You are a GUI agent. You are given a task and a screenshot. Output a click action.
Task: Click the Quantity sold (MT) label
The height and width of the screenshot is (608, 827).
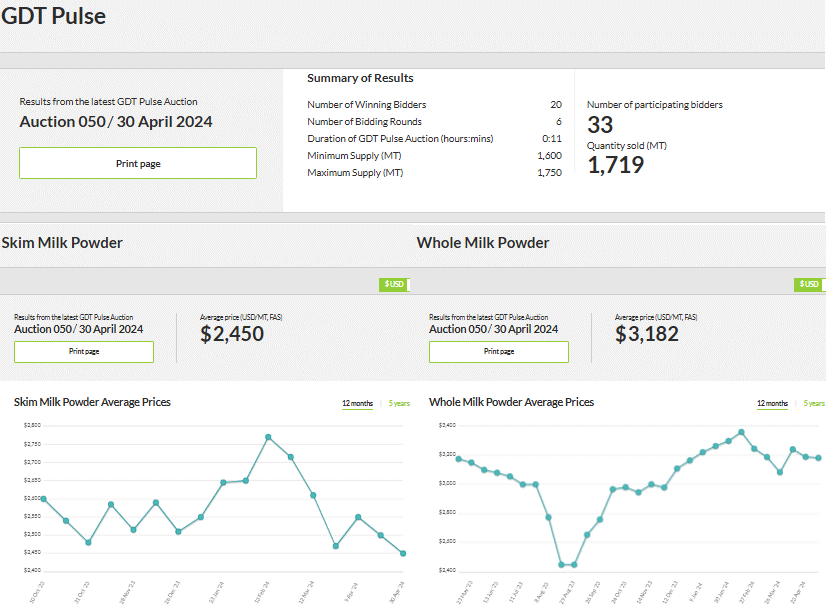point(627,146)
